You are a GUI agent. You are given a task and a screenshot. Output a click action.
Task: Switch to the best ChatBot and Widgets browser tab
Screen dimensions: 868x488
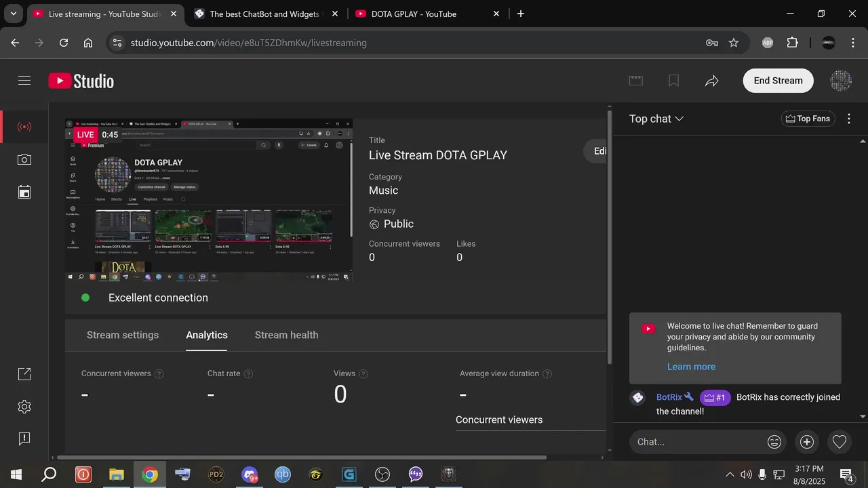coord(266,14)
